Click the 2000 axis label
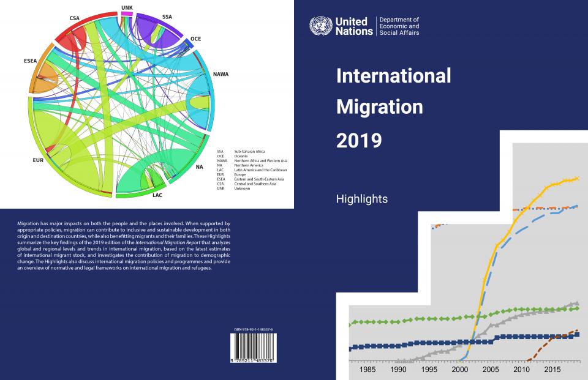588x380 pixels. (460, 370)
